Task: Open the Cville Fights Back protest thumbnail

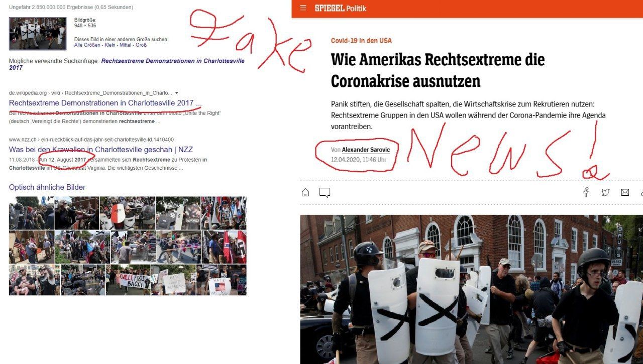Action: [x=128, y=280]
